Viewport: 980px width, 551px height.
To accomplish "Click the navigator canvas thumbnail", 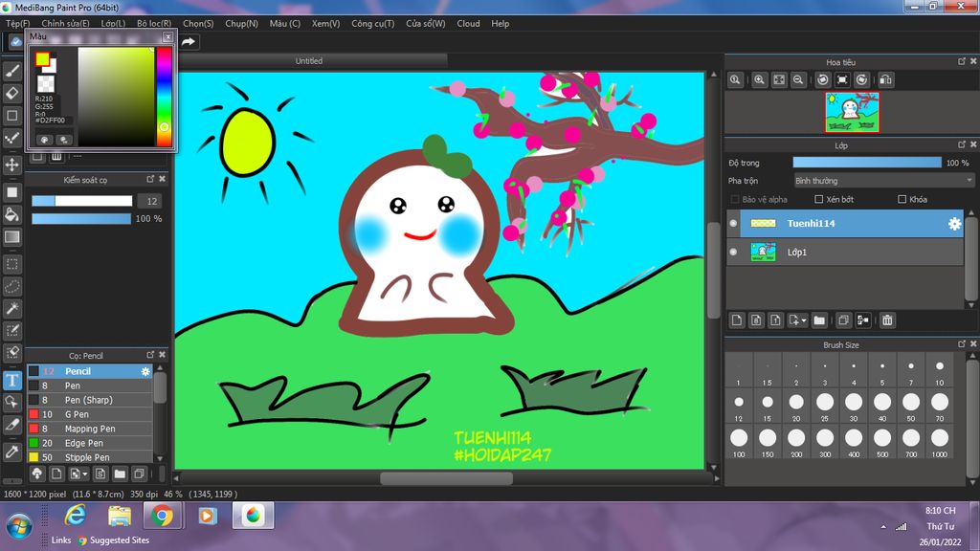I will coord(852,113).
